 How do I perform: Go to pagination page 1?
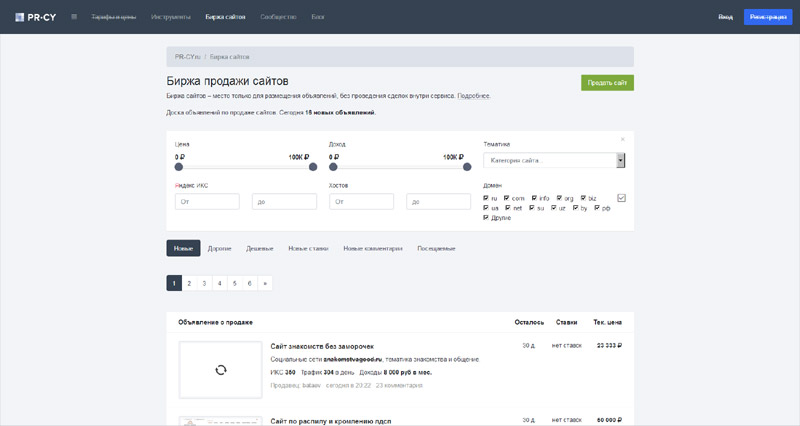pos(174,283)
